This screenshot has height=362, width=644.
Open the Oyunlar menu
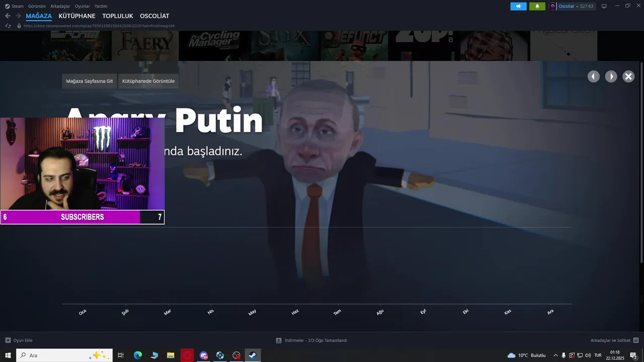[x=82, y=6]
